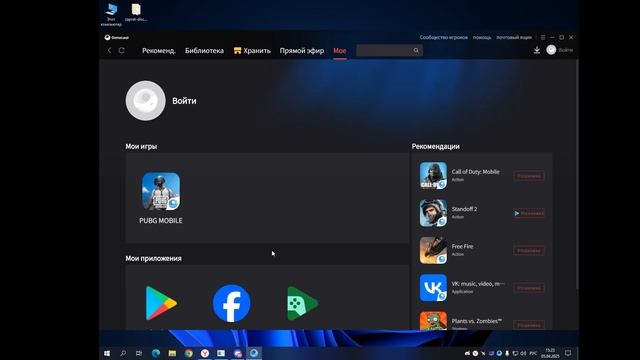Click the GameLoop logo in title bar
Viewport: 640px width, 360px height.
pos(117,37)
